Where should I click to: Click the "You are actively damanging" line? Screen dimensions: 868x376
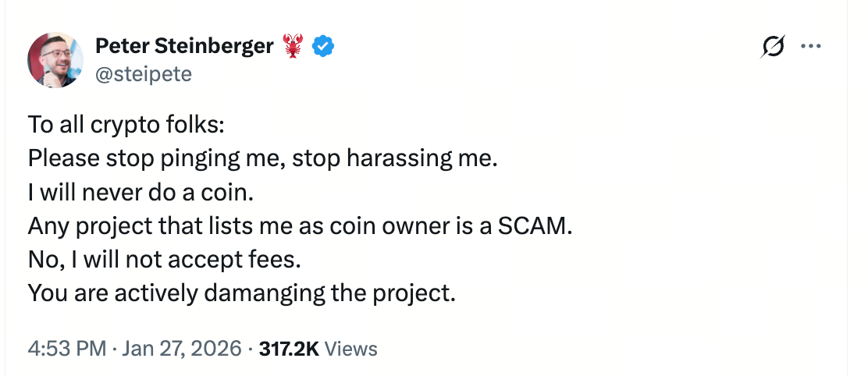241,293
